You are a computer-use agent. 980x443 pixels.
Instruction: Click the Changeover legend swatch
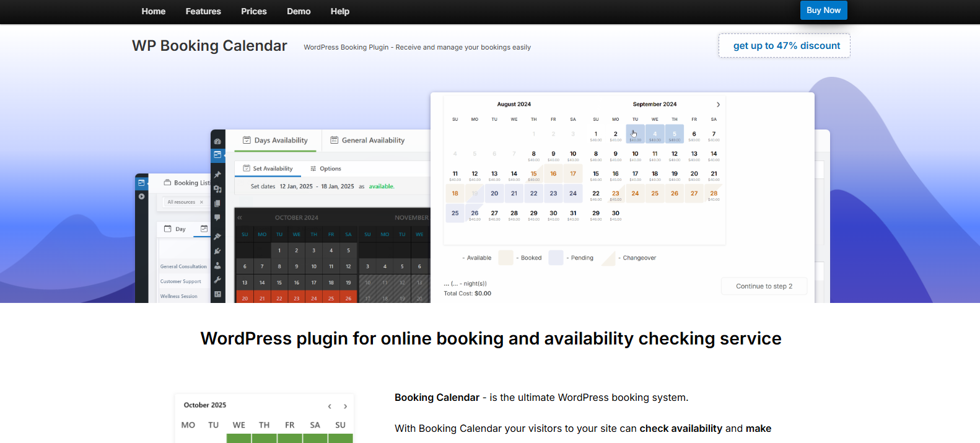[x=608, y=258]
